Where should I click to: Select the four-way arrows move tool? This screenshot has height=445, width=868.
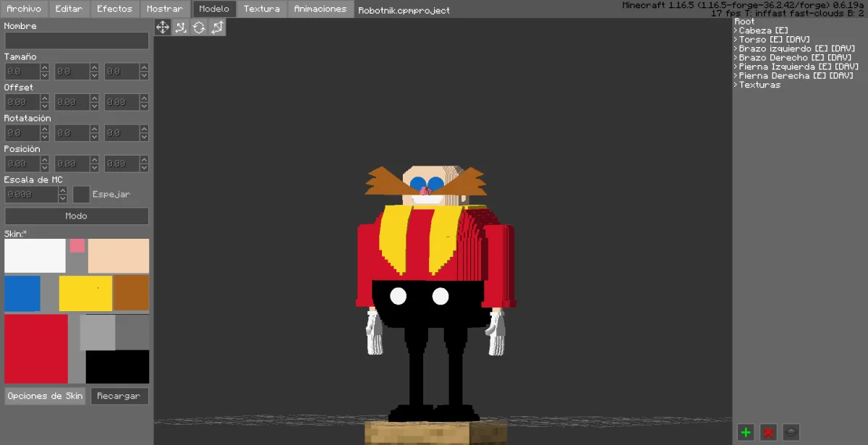163,27
